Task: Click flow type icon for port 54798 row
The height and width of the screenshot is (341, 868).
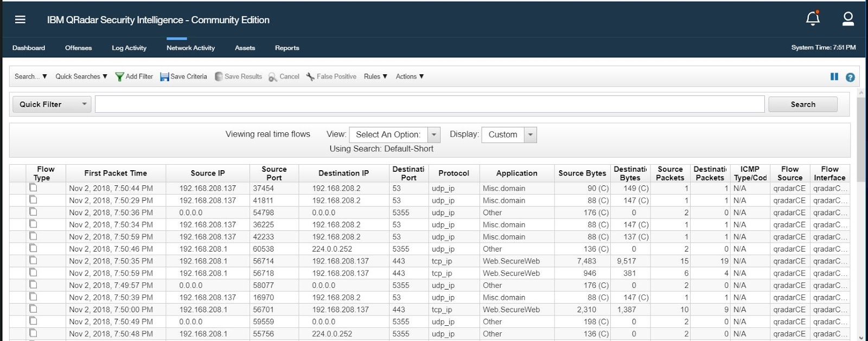Action: [x=33, y=212]
